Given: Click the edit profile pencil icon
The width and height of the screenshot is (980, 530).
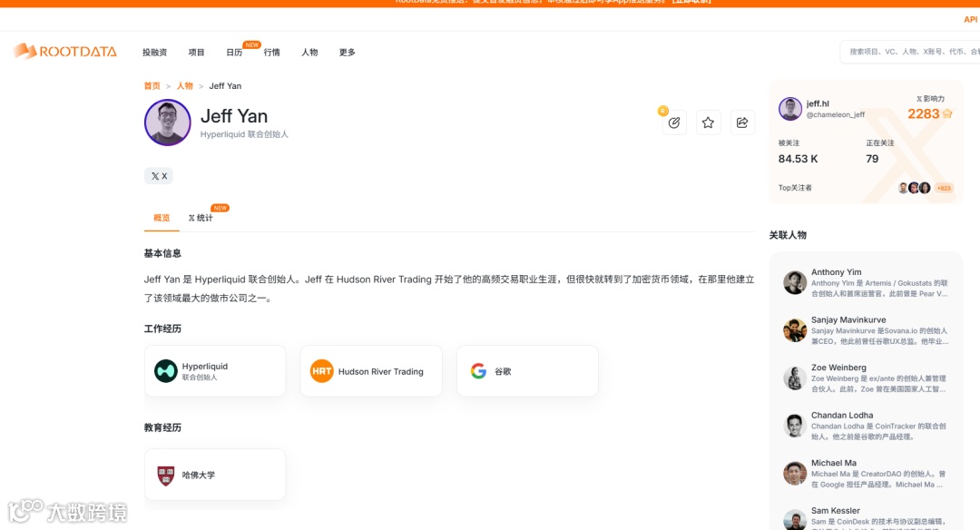Looking at the screenshot, I should (673, 123).
